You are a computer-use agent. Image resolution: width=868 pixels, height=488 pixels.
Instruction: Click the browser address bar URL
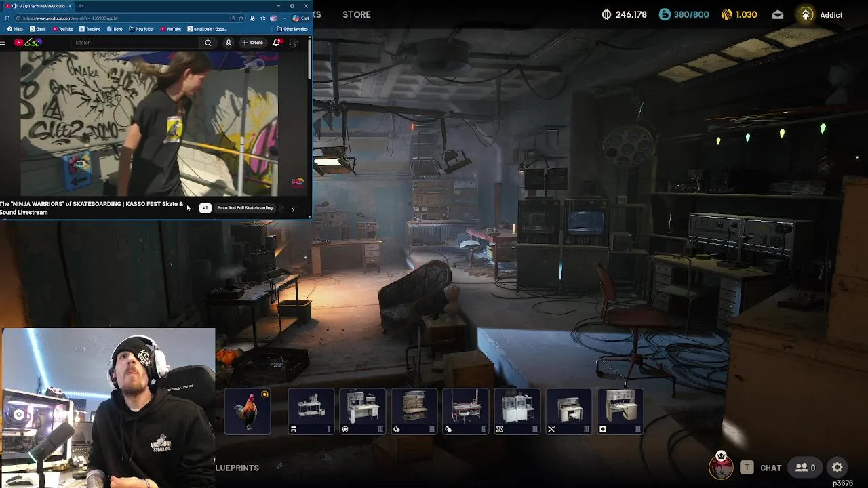(71, 18)
